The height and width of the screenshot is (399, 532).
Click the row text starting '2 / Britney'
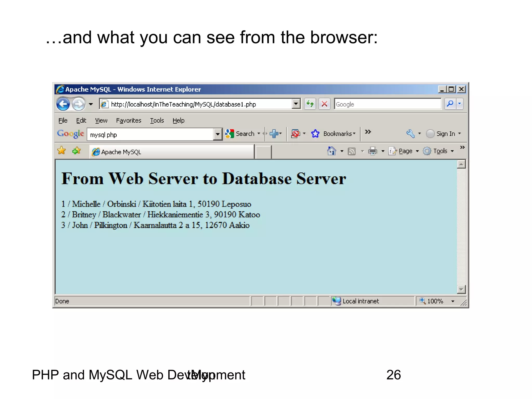[161, 215]
